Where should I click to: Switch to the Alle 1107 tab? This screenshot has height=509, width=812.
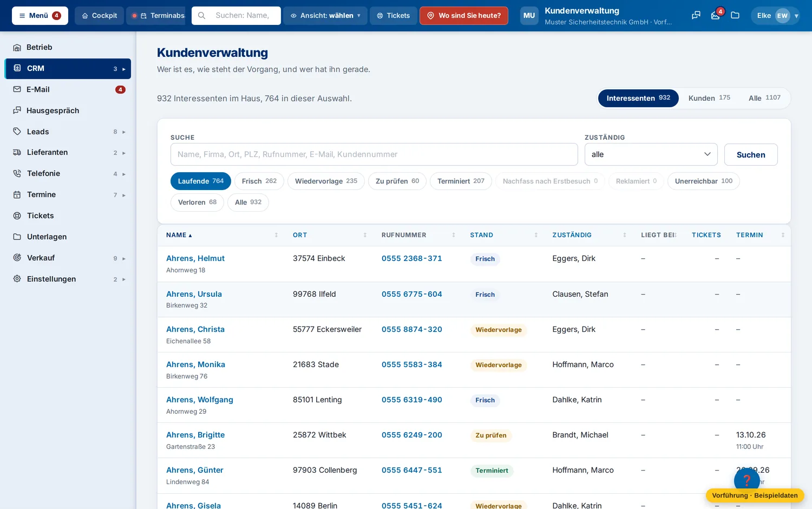click(x=764, y=98)
